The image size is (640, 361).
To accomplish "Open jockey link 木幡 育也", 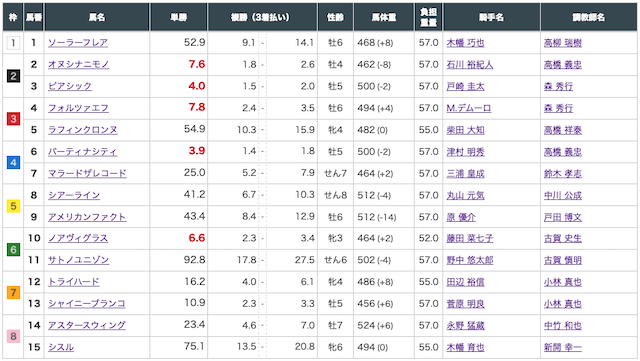I will (465, 347).
